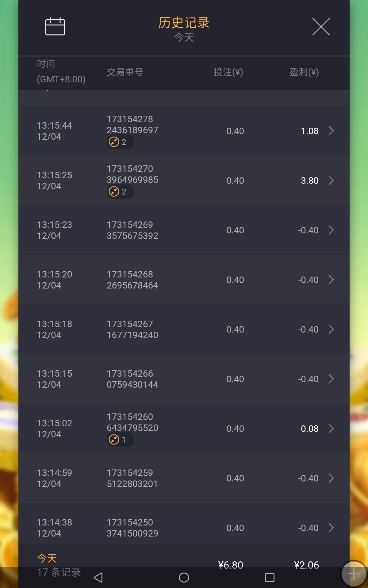
Task: Open the calendar date picker icon
Action: (55, 27)
